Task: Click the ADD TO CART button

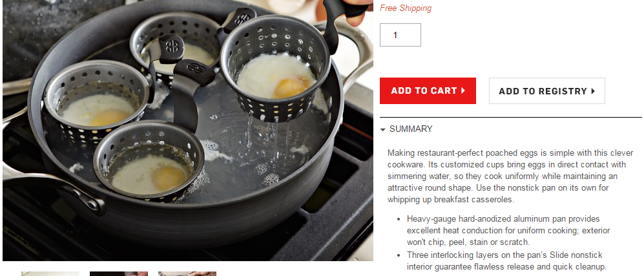Action: tap(428, 90)
